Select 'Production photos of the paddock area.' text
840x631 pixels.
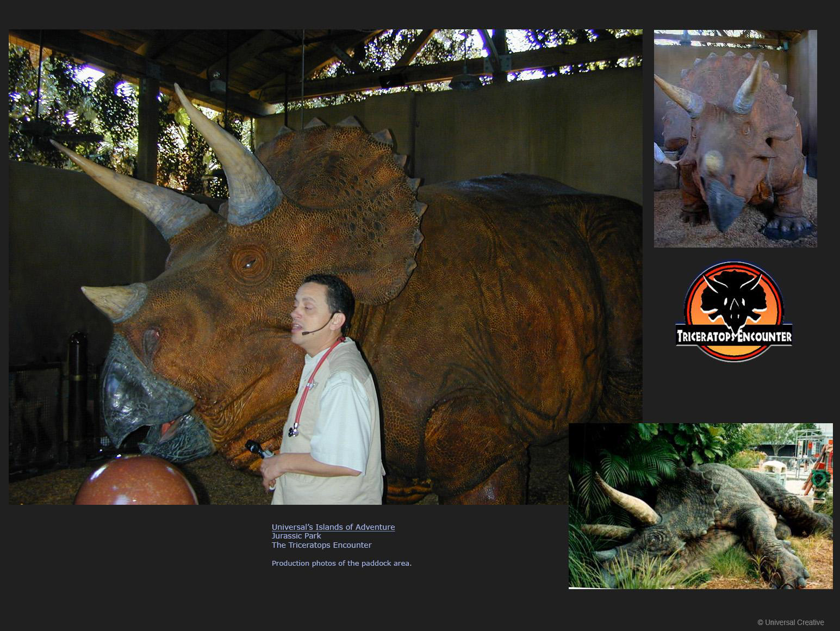pos(341,563)
